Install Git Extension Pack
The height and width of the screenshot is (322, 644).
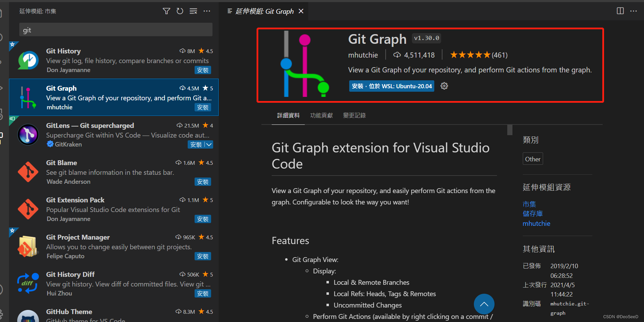203,219
